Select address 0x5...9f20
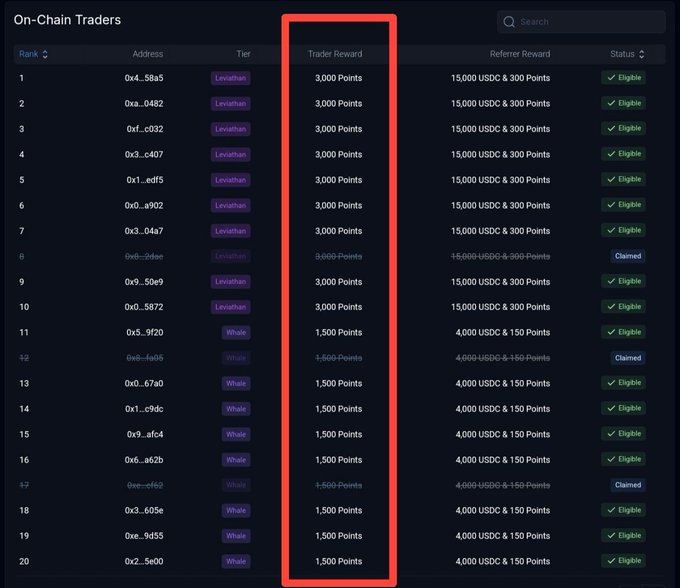The height and width of the screenshot is (588, 680). click(145, 333)
